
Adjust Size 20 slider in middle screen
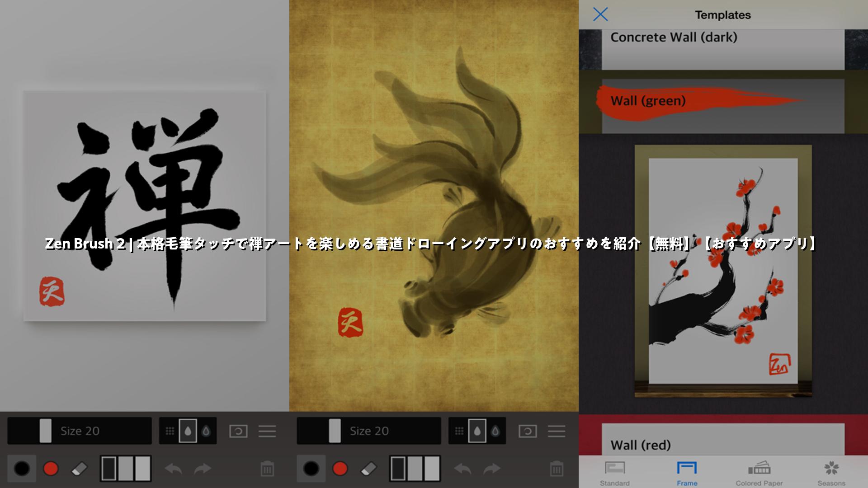[x=369, y=431]
